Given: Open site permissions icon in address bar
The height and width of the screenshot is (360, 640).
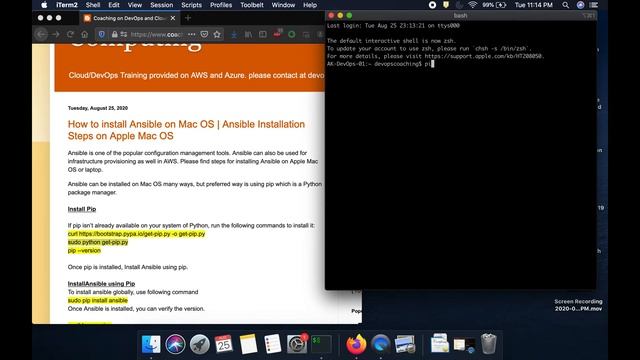Looking at the screenshot, I should [123, 34].
